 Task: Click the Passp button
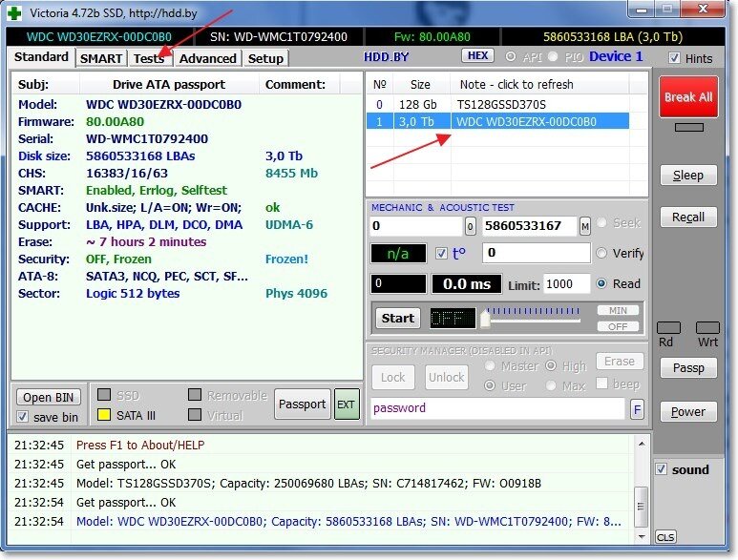click(688, 367)
